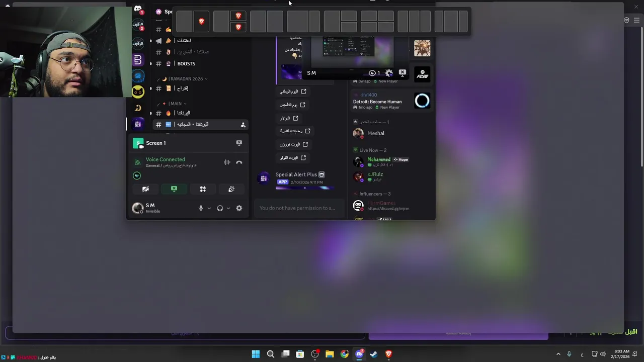
Task: Open Detroit: Become Human activity card
Action: click(x=392, y=101)
